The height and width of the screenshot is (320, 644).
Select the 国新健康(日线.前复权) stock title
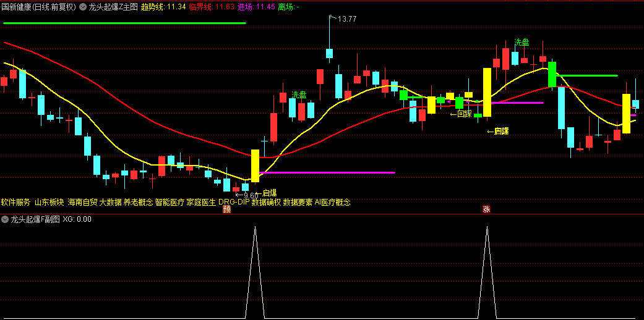click(x=38, y=7)
